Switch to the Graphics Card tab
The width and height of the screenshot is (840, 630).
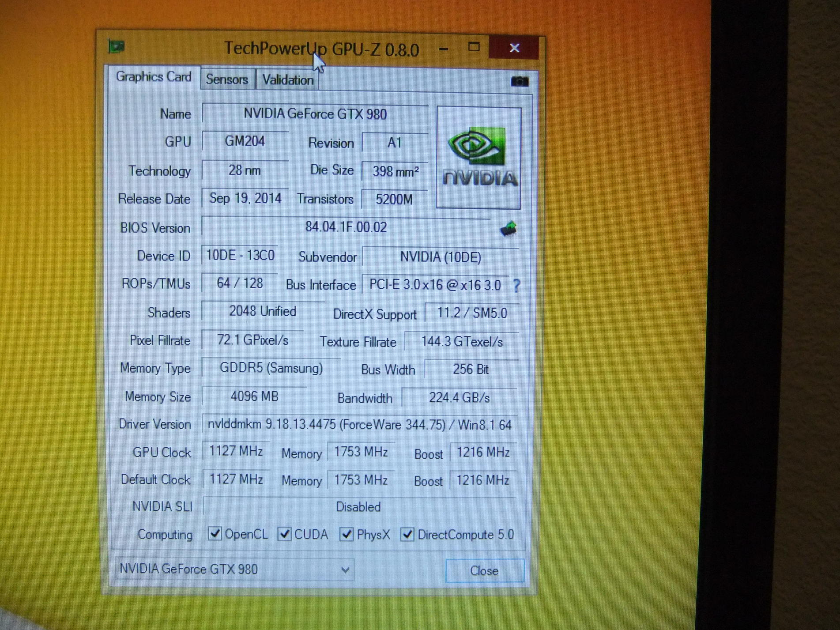pos(153,77)
